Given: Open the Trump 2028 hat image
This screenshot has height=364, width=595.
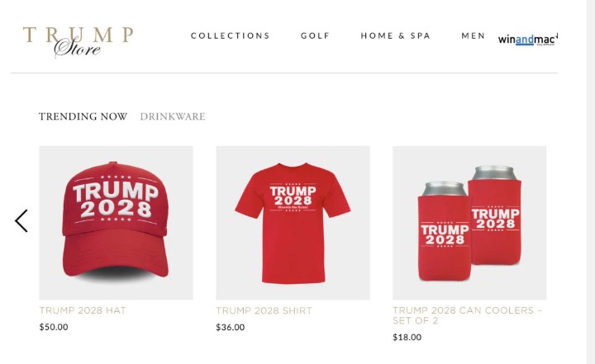Looking at the screenshot, I should pos(117,223).
